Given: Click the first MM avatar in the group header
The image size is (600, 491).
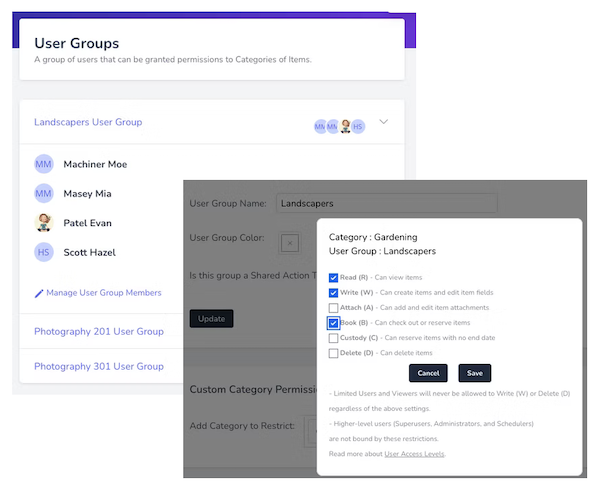Looking at the screenshot, I should [x=320, y=126].
